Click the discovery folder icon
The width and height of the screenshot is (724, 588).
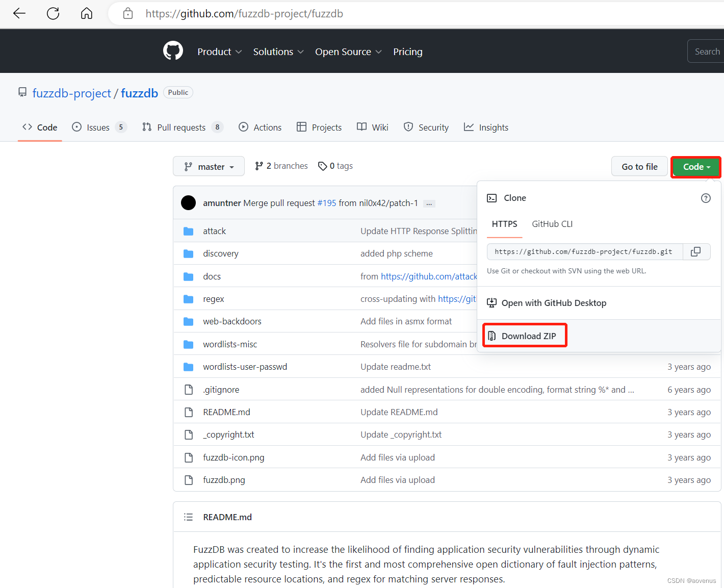click(x=189, y=253)
